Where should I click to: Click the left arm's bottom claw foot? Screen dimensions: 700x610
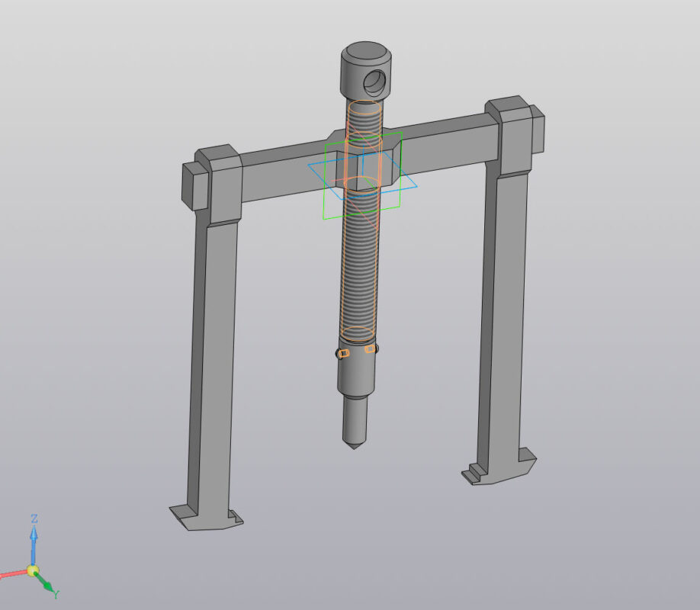202,518
